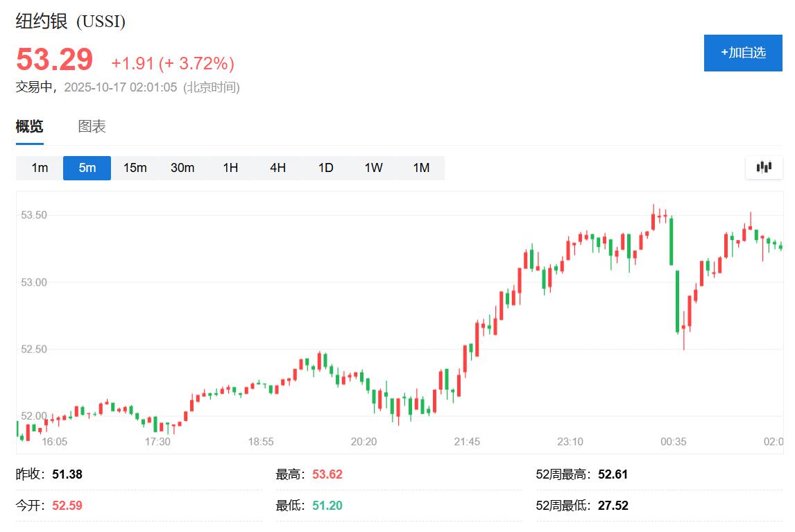795x532 pixels.
Task: Open the 图表 chart tab
Action: [92, 127]
